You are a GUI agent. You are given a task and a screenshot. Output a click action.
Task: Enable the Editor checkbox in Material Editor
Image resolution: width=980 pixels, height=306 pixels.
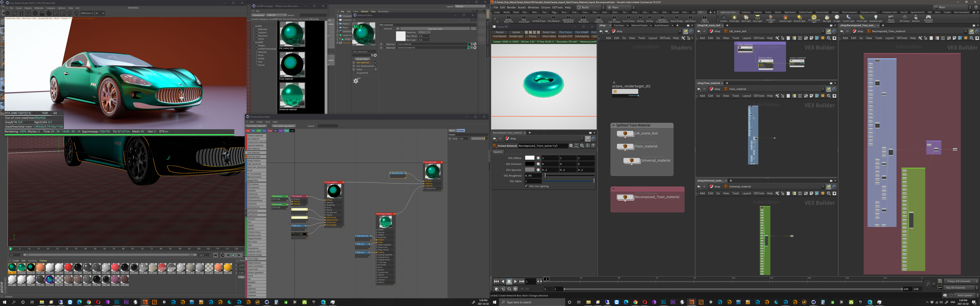tap(376, 70)
